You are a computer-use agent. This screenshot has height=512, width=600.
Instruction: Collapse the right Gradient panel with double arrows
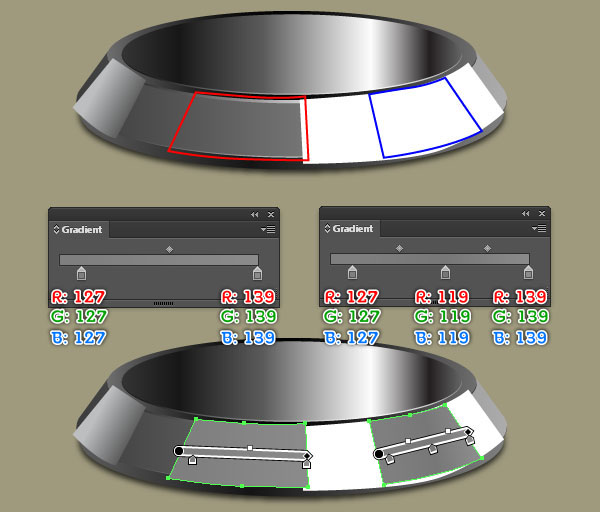click(525, 214)
